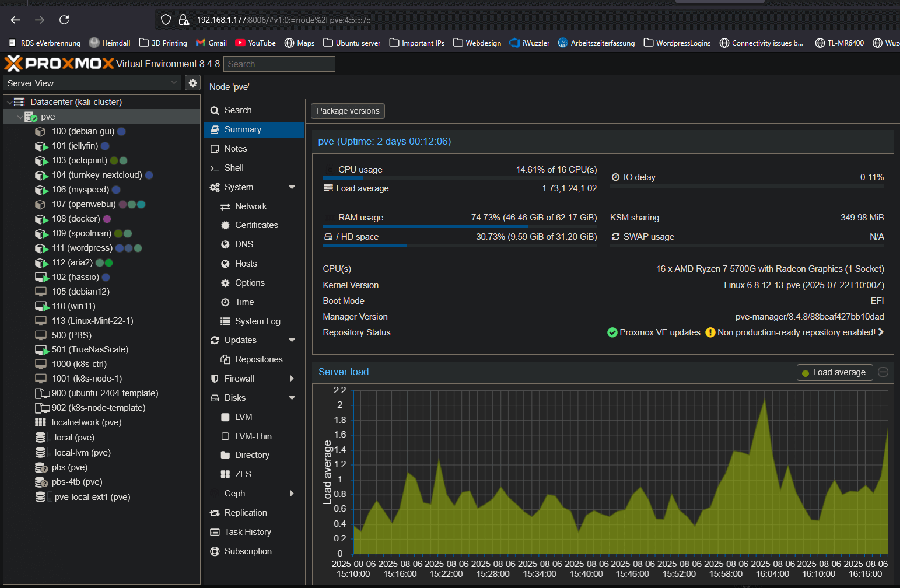This screenshot has width=900, height=588.
Task: Click the Subscription lifebuoy icon
Action: point(215,551)
